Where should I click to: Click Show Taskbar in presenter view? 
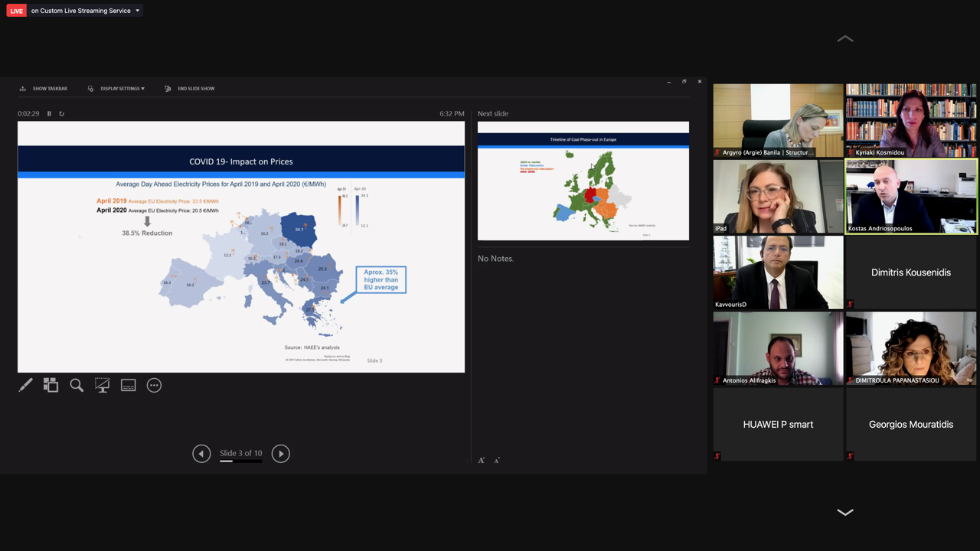click(44, 89)
